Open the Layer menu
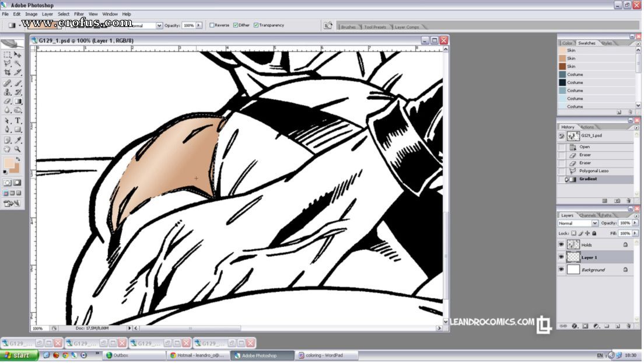Viewport: 644px width, 363px height. 47,14
